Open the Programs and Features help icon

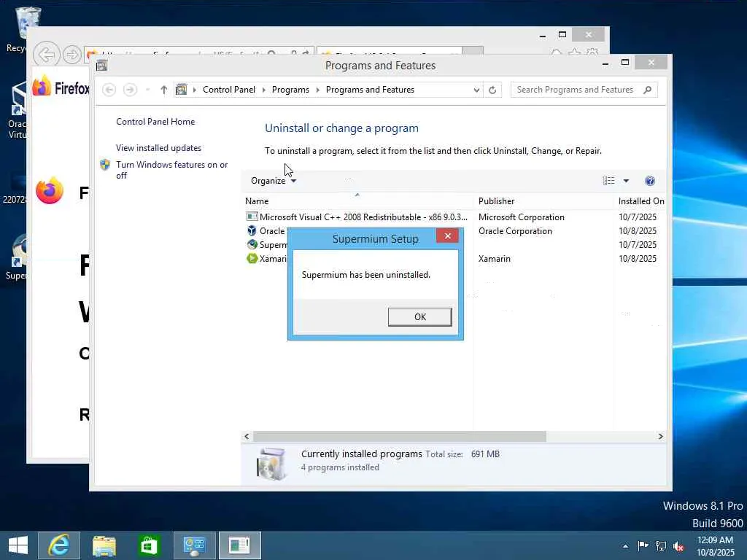pos(650,181)
